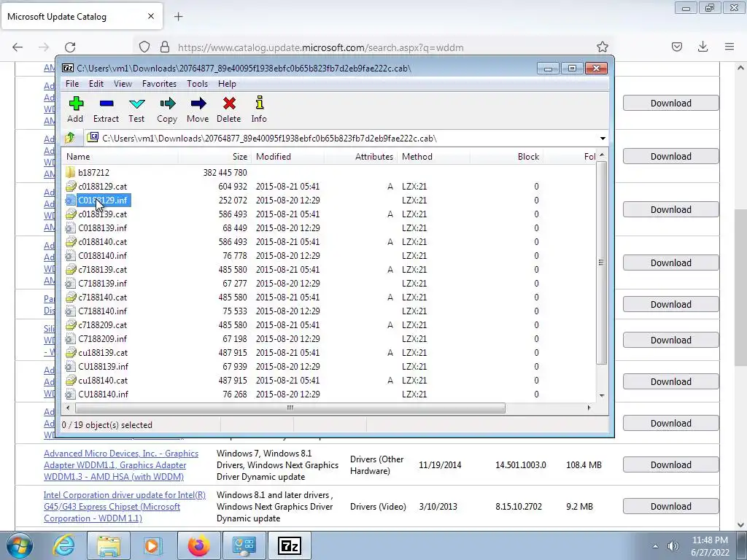This screenshot has width=747, height=560.
Task: Open Intel G45/G43 Express Chipset driver link
Action: click(124, 507)
